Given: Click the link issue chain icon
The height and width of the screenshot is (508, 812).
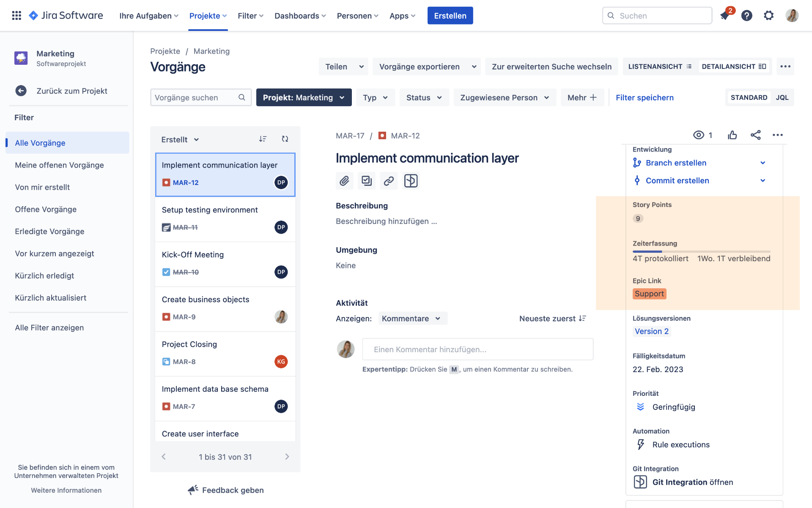Looking at the screenshot, I should tap(389, 181).
